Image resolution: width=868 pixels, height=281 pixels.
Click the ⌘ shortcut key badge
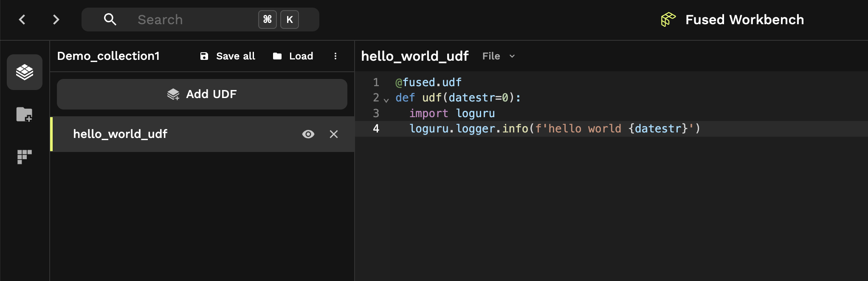click(268, 20)
